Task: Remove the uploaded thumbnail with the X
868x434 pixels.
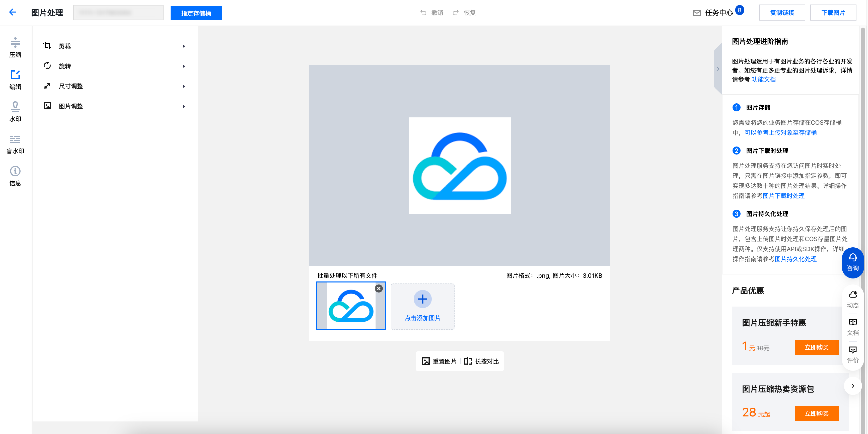Action: click(379, 288)
